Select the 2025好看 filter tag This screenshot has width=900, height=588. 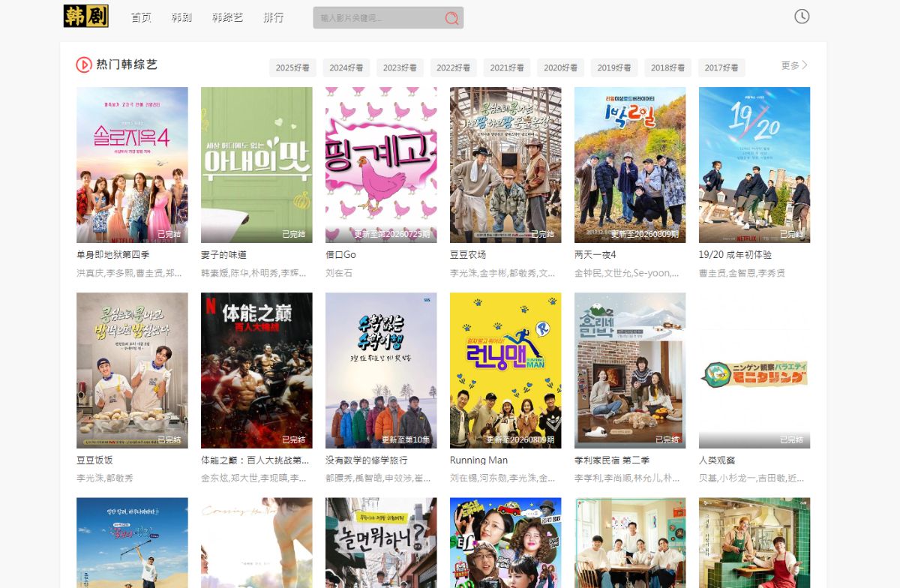pyautogui.click(x=292, y=67)
